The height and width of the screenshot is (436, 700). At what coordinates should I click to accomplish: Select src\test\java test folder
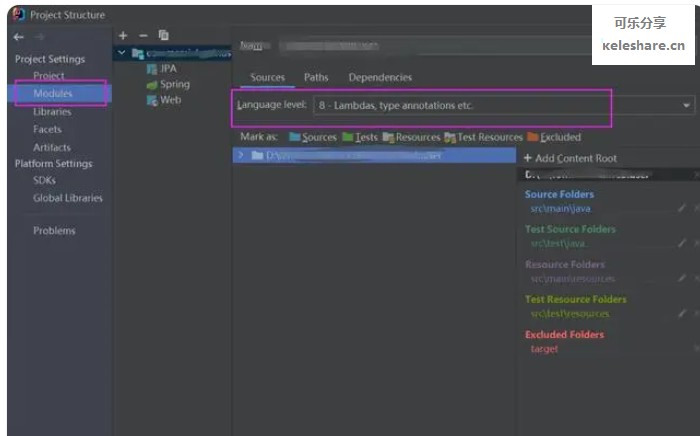(x=558, y=244)
